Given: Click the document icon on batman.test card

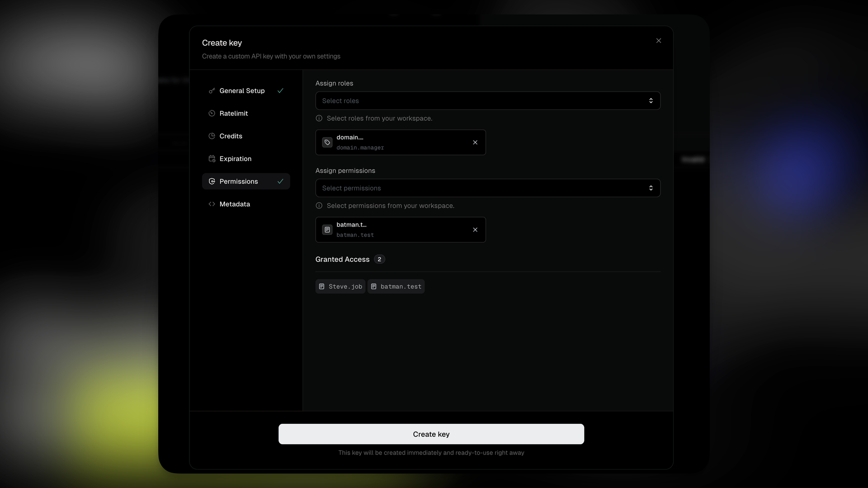Looking at the screenshot, I should 327,230.
